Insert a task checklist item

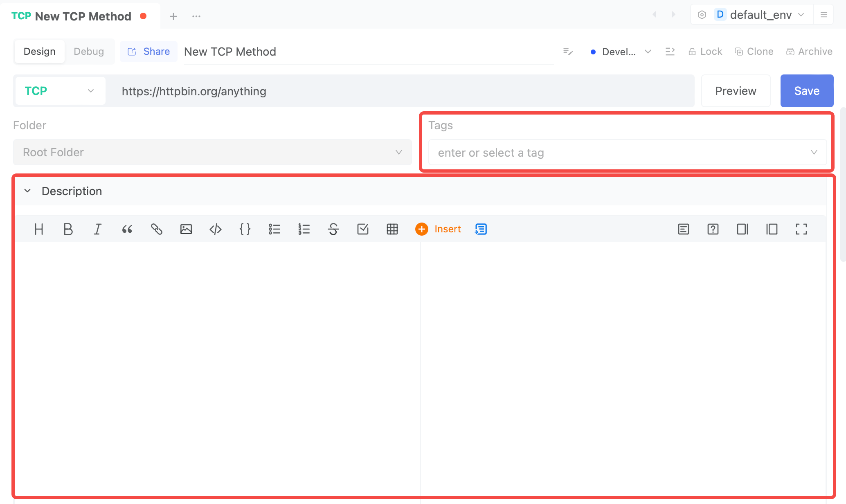click(363, 229)
